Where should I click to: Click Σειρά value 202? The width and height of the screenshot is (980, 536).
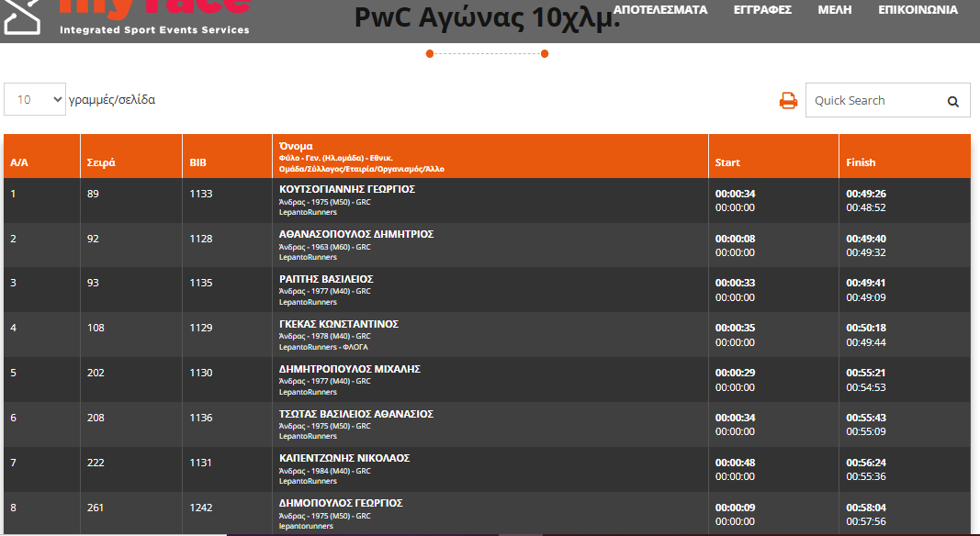96,373
